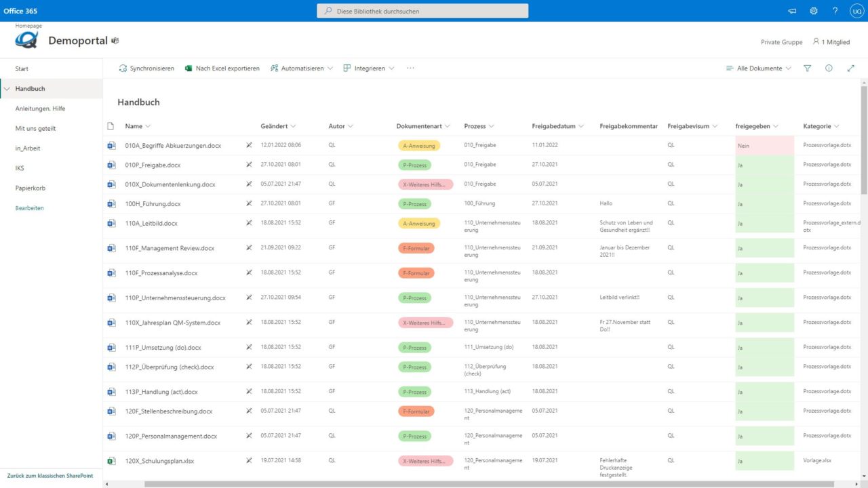Select all documents via header document icon
The height and width of the screenshot is (488, 868).
pos(110,125)
